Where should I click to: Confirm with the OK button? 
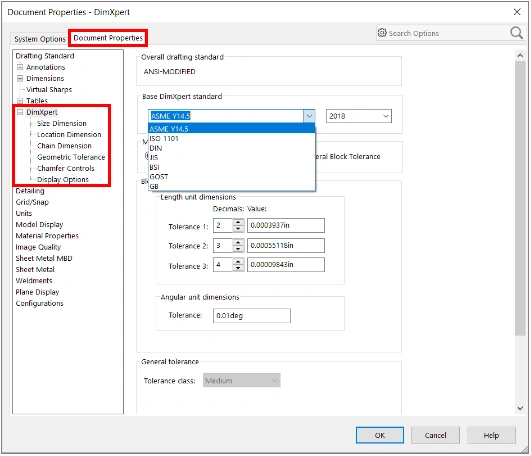380,435
